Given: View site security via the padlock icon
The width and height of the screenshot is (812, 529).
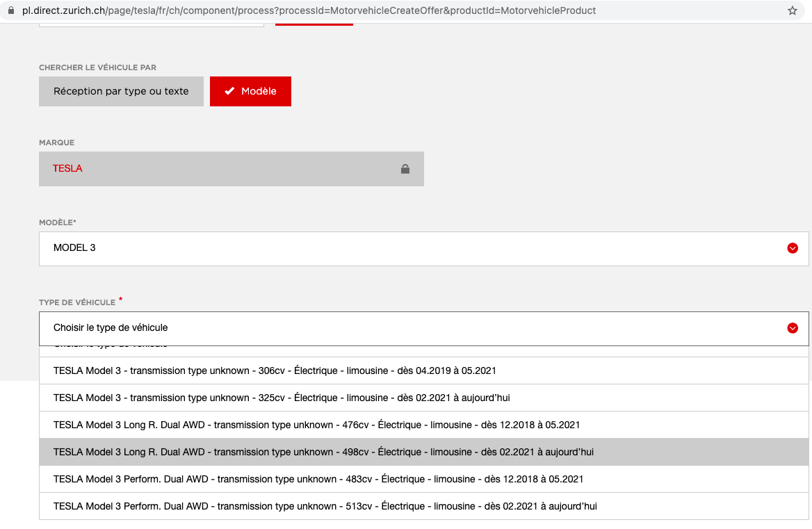Looking at the screenshot, I should pos(11,10).
